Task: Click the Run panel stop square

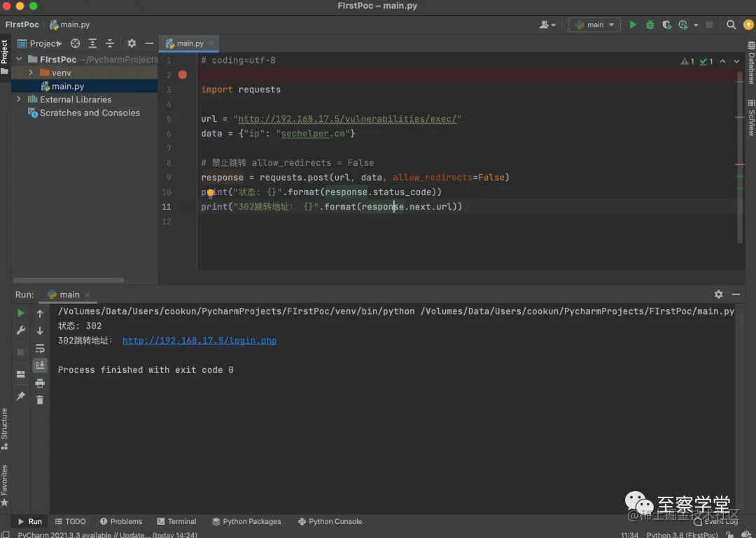Action: (x=21, y=352)
